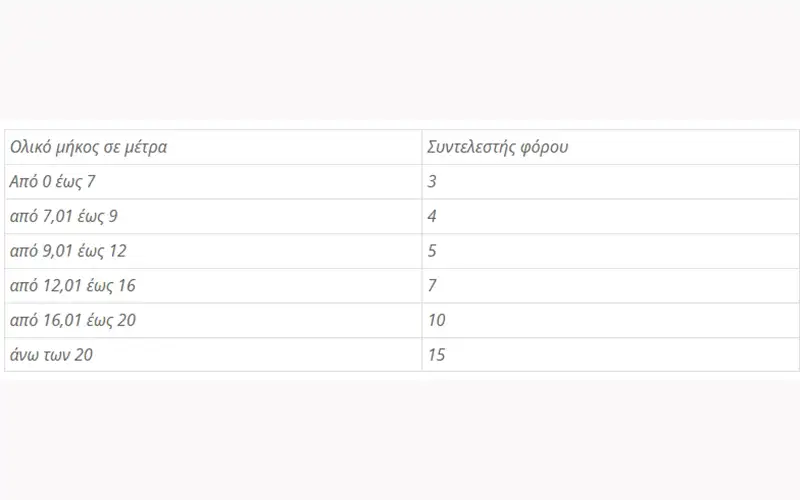The height and width of the screenshot is (500, 800).
Task: Click the 'από 9,01 έως 12' cell
Action: 68,251
